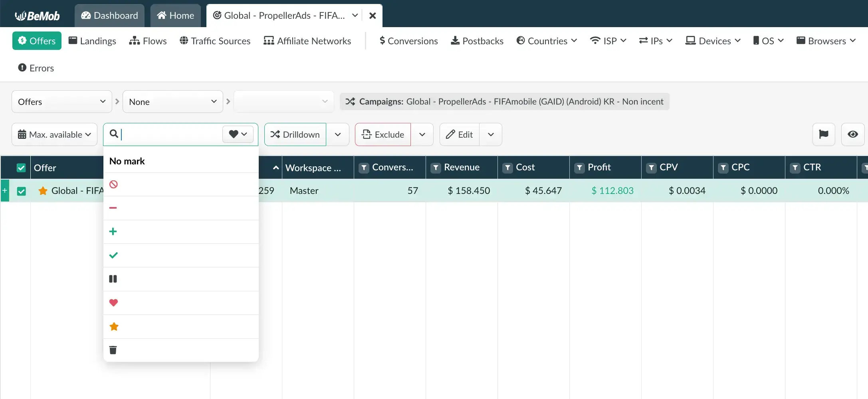
Task: Select the red minus mark
Action: (113, 208)
